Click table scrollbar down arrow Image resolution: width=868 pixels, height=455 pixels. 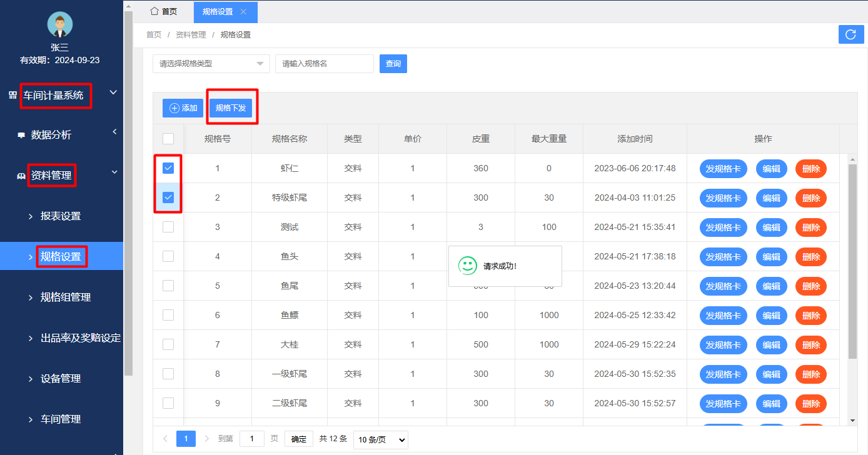click(852, 420)
